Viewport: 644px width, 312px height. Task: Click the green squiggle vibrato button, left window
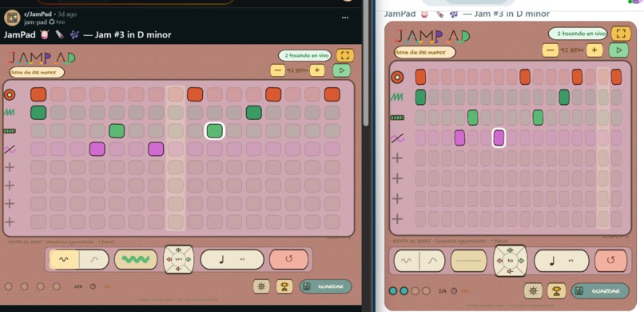point(136,259)
